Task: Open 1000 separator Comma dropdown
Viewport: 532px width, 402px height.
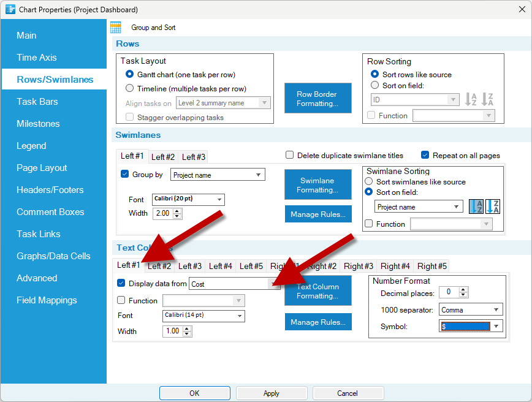Action: (471, 309)
